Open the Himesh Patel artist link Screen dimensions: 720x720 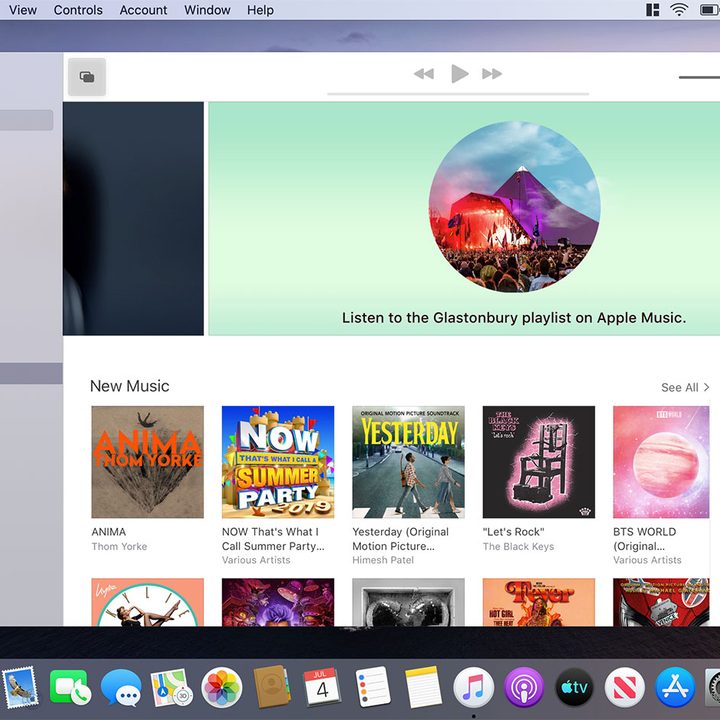(383, 560)
